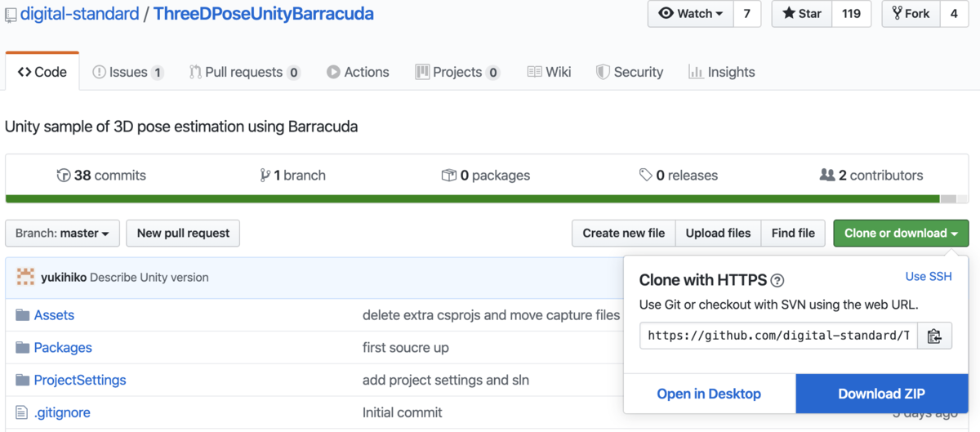The height and width of the screenshot is (432, 980).
Task: View the fork count 4
Action: click(954, 14)
